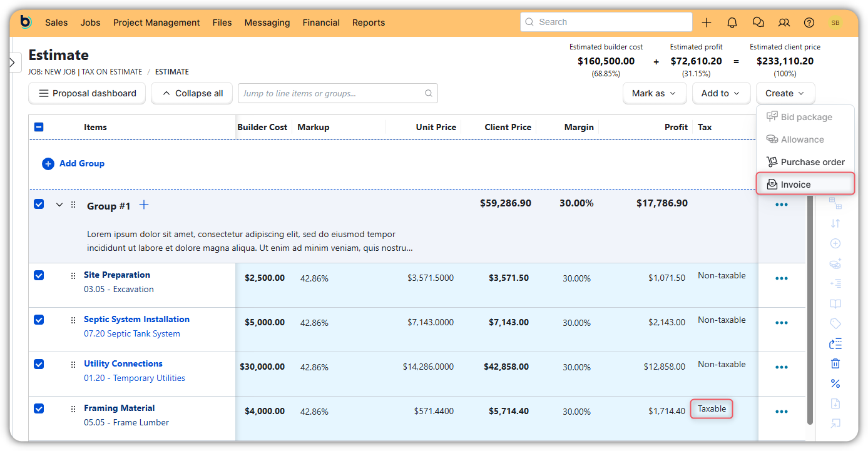Select Purchase order from the Create menu
Viewport: 868px width, 451px height.
pyautogui.click(x=805, y=162)
